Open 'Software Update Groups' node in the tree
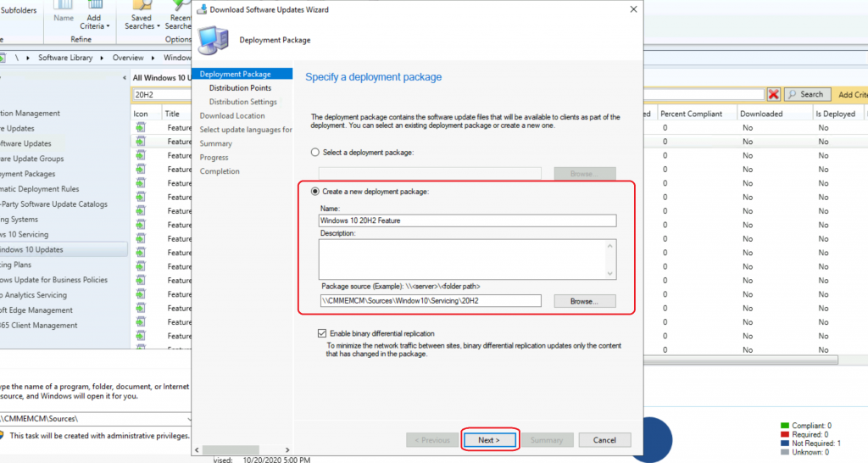Image resolution: width=868 pixels, height=463 pixels. [31, 159]
